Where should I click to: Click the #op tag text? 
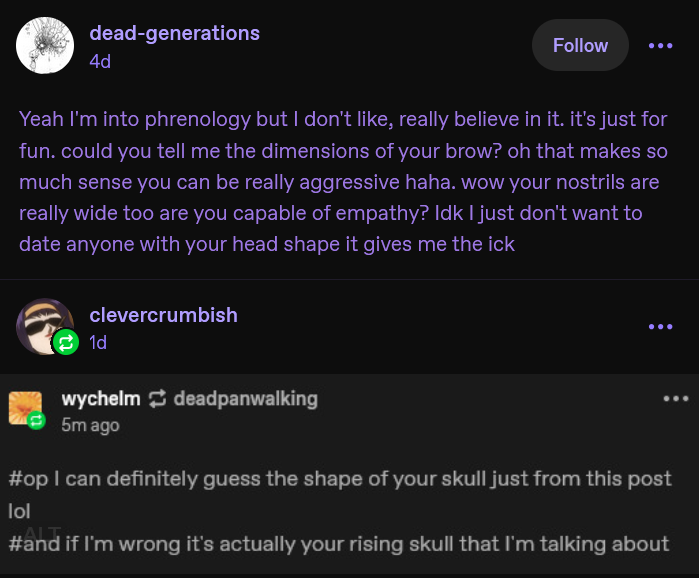pyautogui.click(x=28, y=479)
